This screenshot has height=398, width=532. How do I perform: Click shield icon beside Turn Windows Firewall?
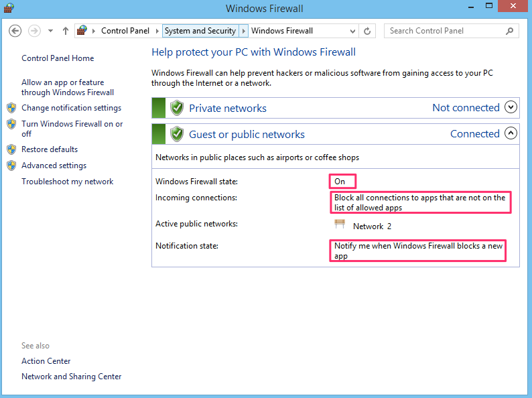coord(11,124)
